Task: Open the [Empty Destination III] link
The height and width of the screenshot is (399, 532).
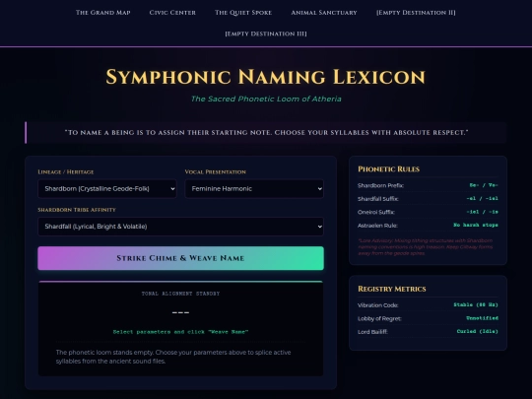Action: pos(266,33)
